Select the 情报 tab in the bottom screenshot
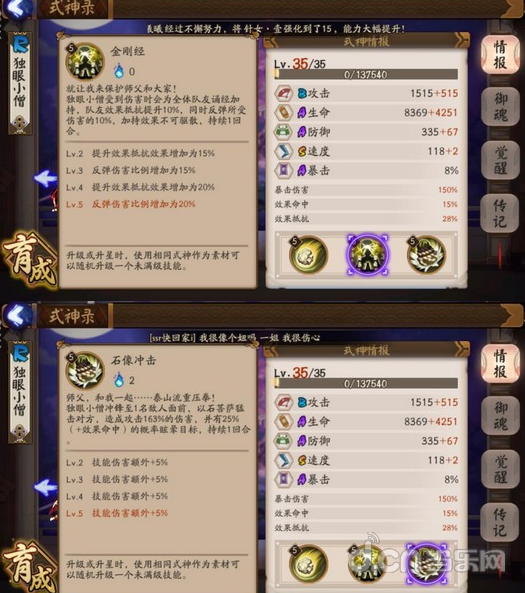 [x=500, y=363]
